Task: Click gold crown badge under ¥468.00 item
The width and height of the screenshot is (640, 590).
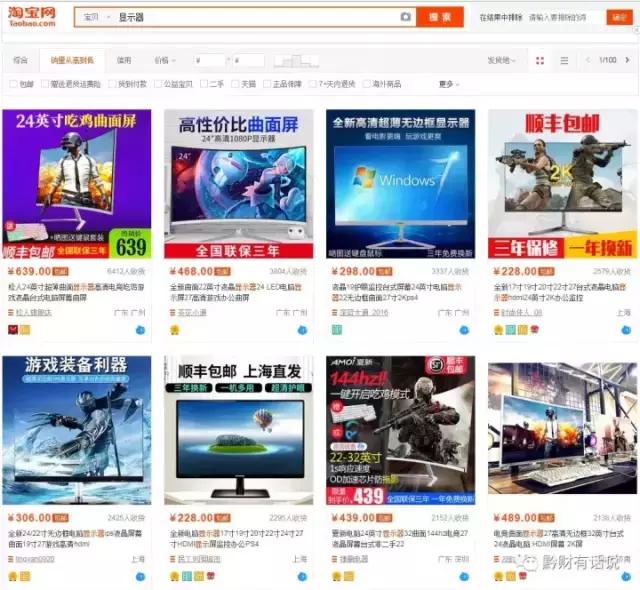Action: tap(175, 330)
